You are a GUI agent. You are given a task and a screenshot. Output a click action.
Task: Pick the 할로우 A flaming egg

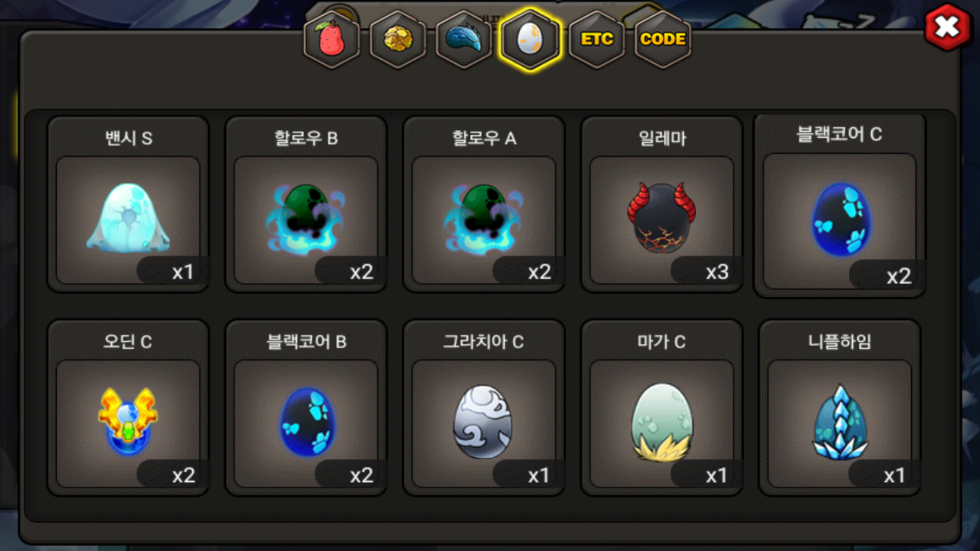click(x=484, y=205)
